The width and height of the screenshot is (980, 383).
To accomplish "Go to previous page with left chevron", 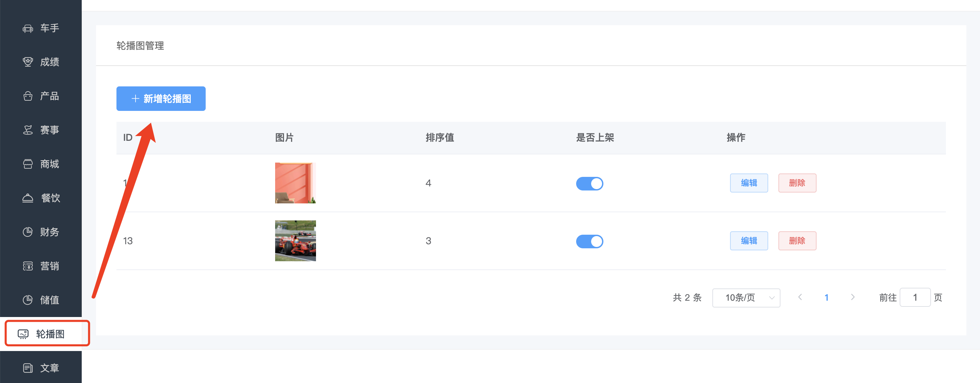I will pos(800,297).
